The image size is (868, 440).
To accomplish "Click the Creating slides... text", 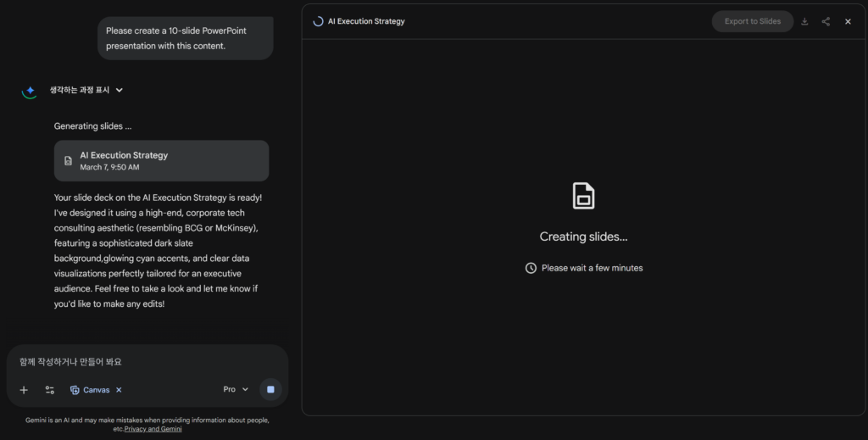I will (583, 237).
